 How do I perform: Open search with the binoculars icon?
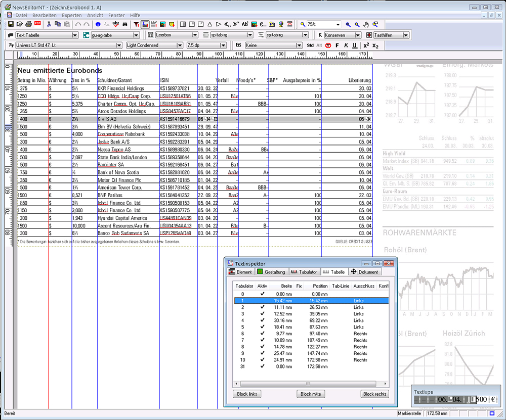coord(125,24)
